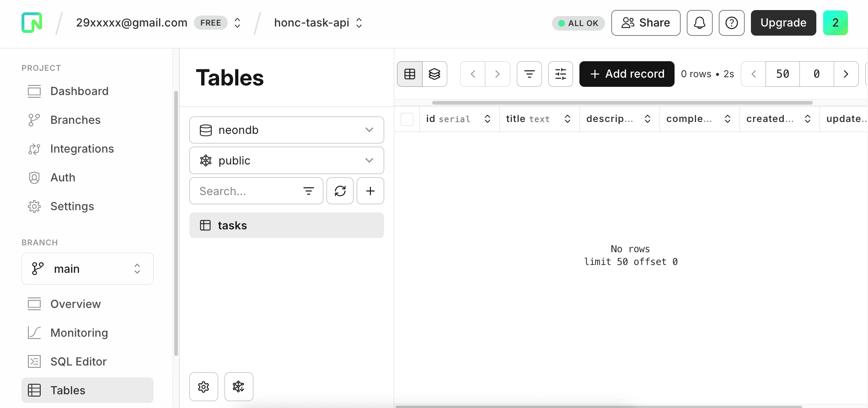Open the help question mark icon
Viewport: 868px width, 408px height.
731,23
